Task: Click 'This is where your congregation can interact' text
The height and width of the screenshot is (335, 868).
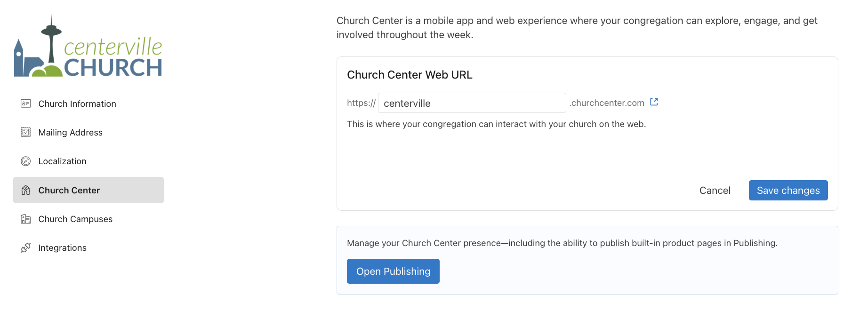Action: click(x=496, y=124)
